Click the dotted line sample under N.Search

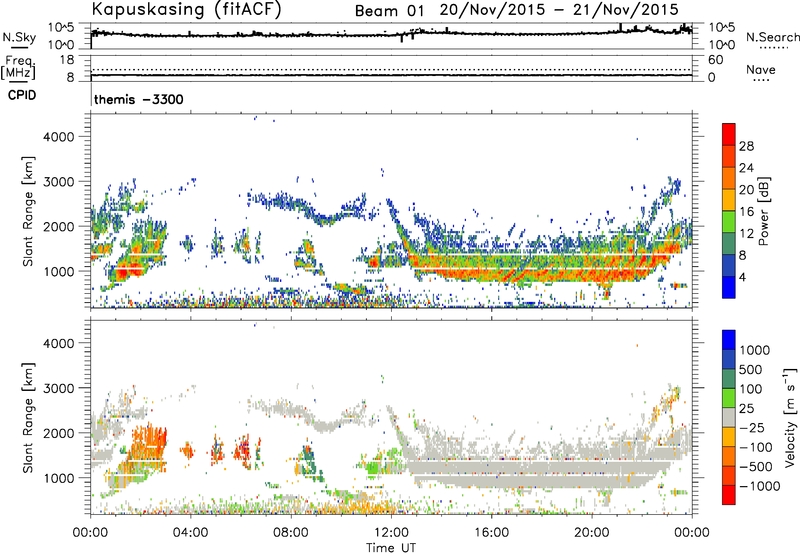point(773,48)
